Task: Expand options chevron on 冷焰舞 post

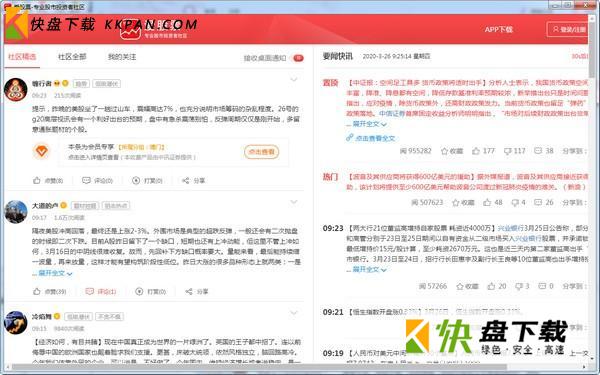Action: point(294,313)
